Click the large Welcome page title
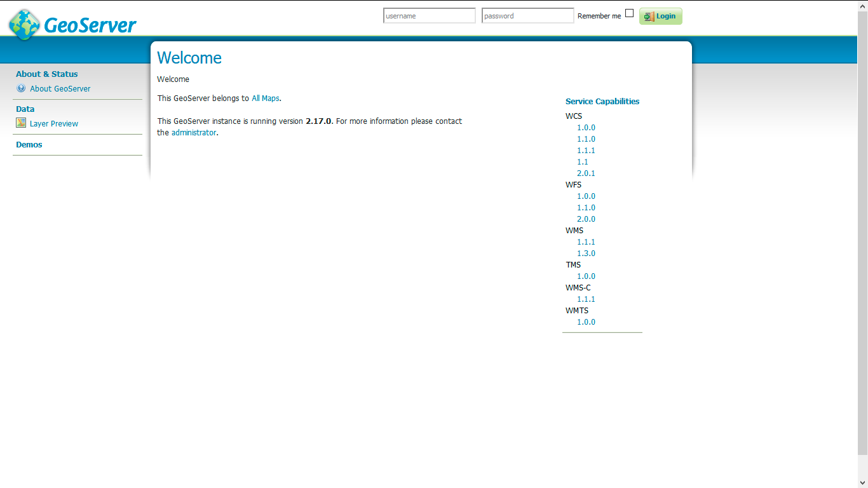The width and height of the screenshot is (868, 488). click(x=189, y=58)
